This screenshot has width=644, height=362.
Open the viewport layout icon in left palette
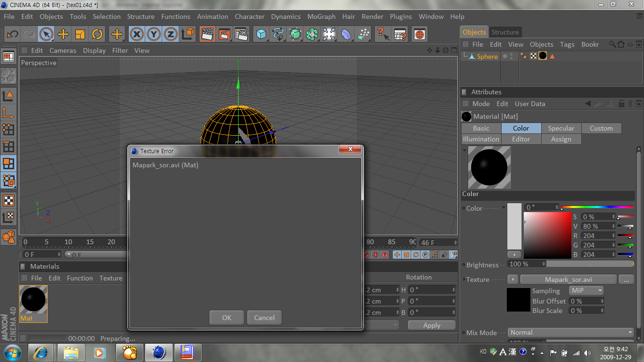tap(8, 57)
